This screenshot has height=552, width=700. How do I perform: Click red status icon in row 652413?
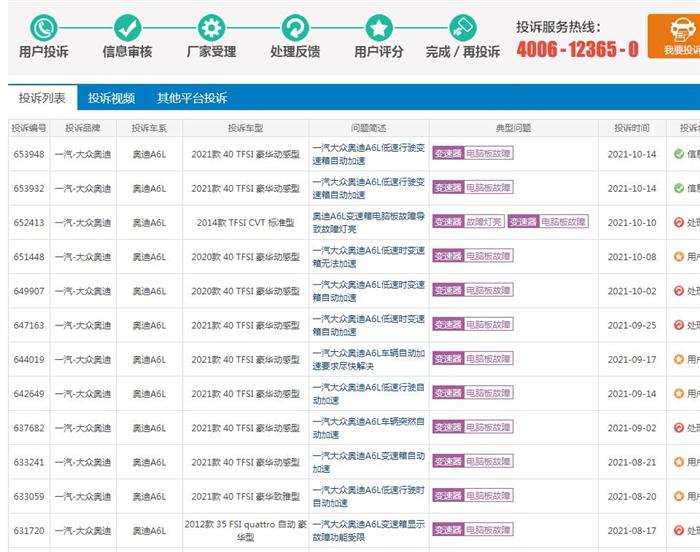(x=679, y=222)
